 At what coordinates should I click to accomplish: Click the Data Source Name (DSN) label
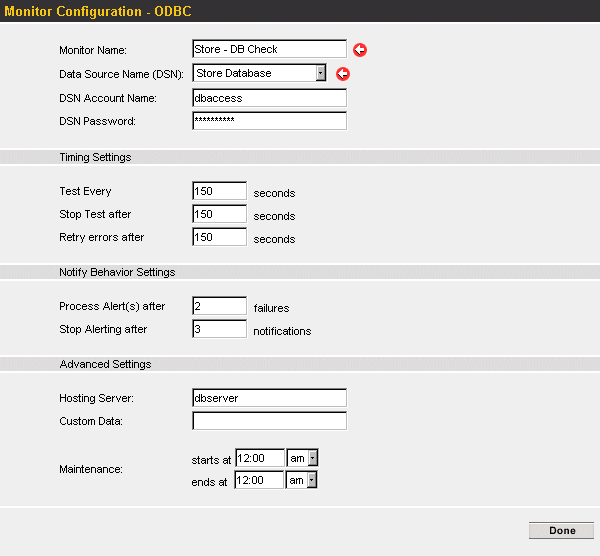(x=121, y=74)
